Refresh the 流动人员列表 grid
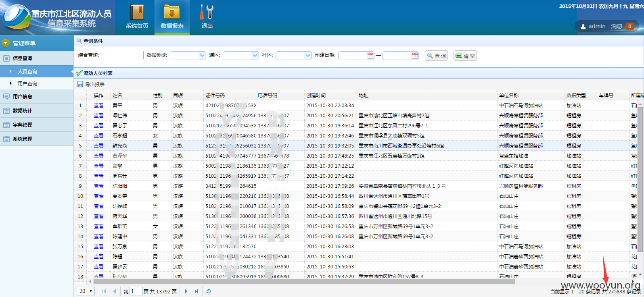644x297 pixels. coord(209,291)
